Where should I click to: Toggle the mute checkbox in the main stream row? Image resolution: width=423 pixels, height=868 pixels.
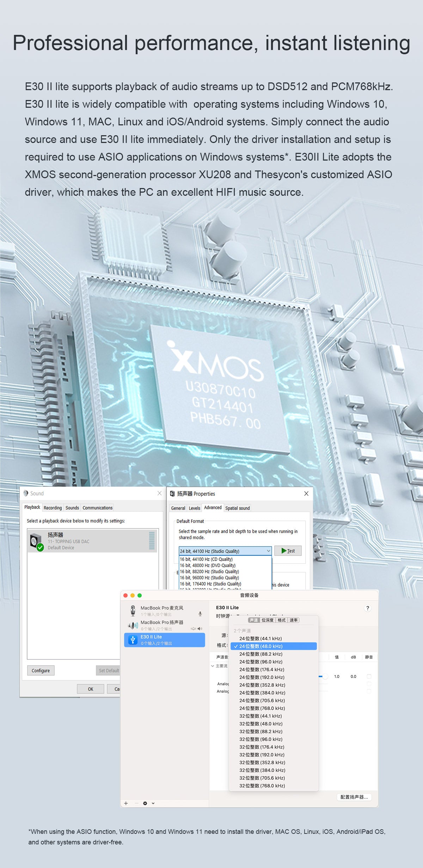tap(369, 676)
